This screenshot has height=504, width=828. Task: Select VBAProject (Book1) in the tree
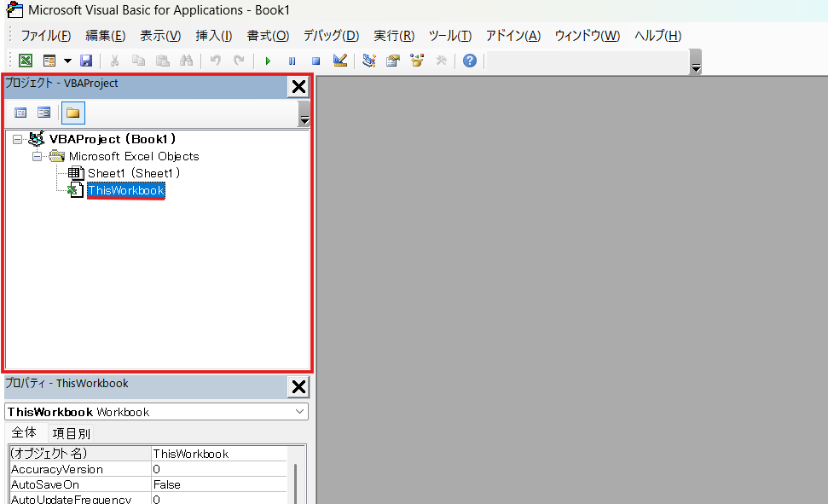click(x=112, y=140)
